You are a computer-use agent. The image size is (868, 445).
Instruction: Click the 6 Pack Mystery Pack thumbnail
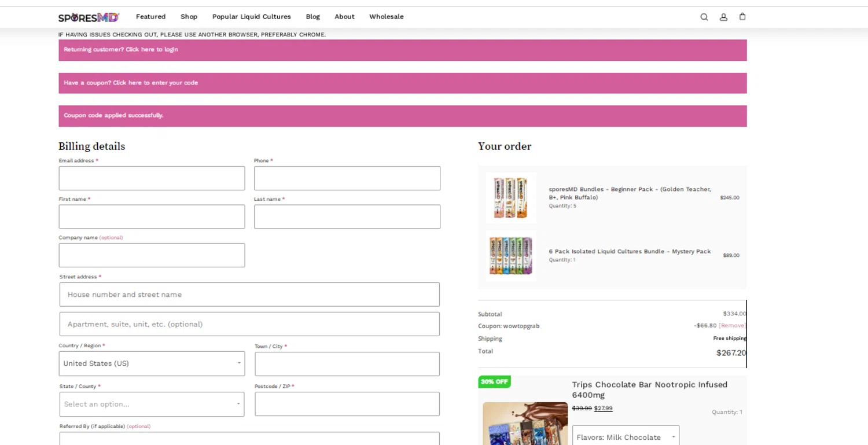tap(511, 256)
